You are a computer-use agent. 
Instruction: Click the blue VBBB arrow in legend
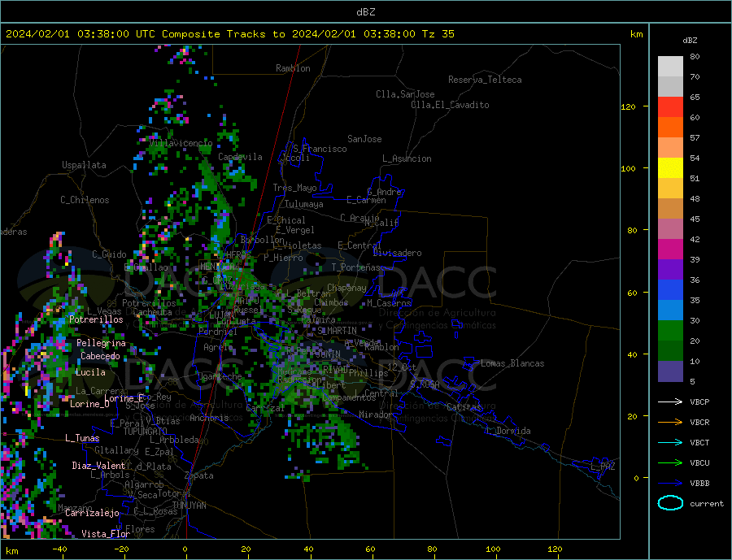point(670,483)
